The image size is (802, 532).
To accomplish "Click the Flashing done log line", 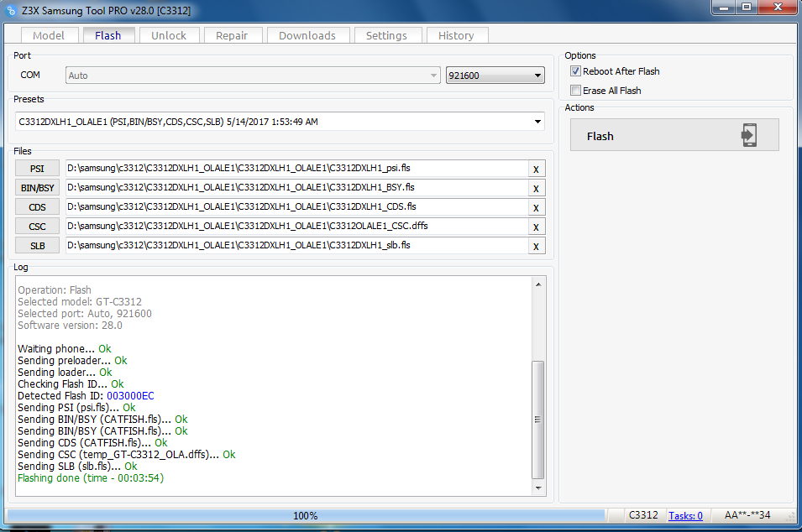I will pos(91,477).
